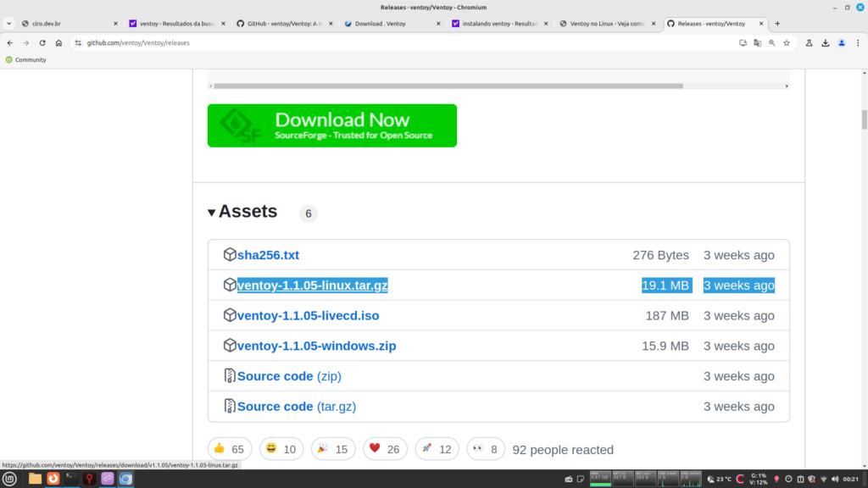
Task: Download ventoy-1.1.05-livecd.iso
Action: click(x=308, y=315)
